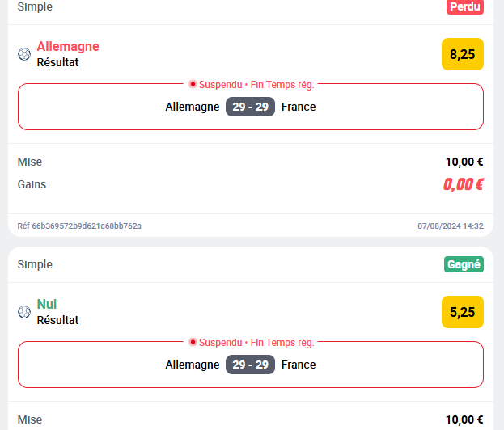Click the green Gagné status badge

[464, 264]
